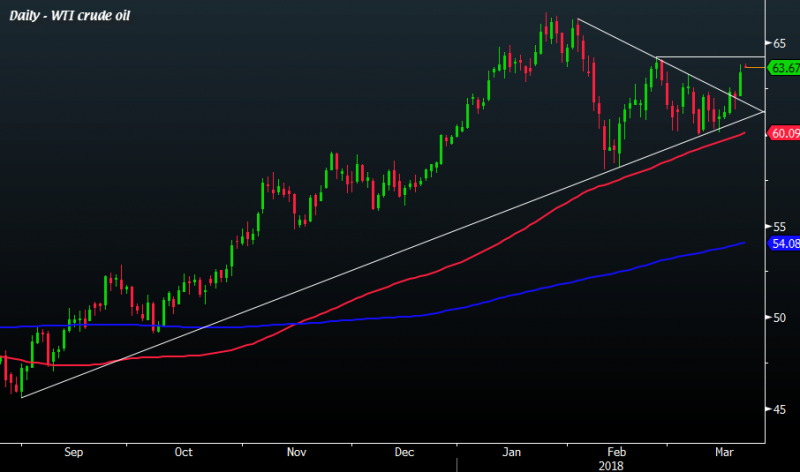Viewport: 800px width, 472px height.
Task: Select the 45 price level on the axis
Action: pos(777,409)
